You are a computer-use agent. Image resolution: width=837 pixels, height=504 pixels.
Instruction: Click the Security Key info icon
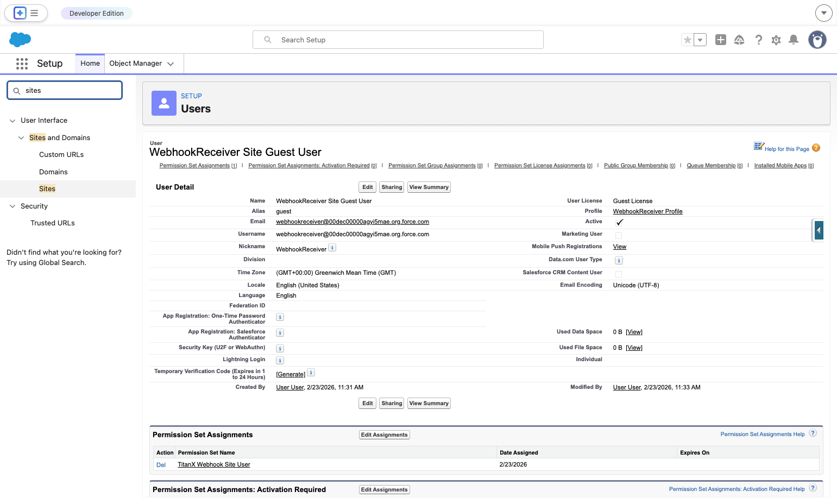coord(280,349)
